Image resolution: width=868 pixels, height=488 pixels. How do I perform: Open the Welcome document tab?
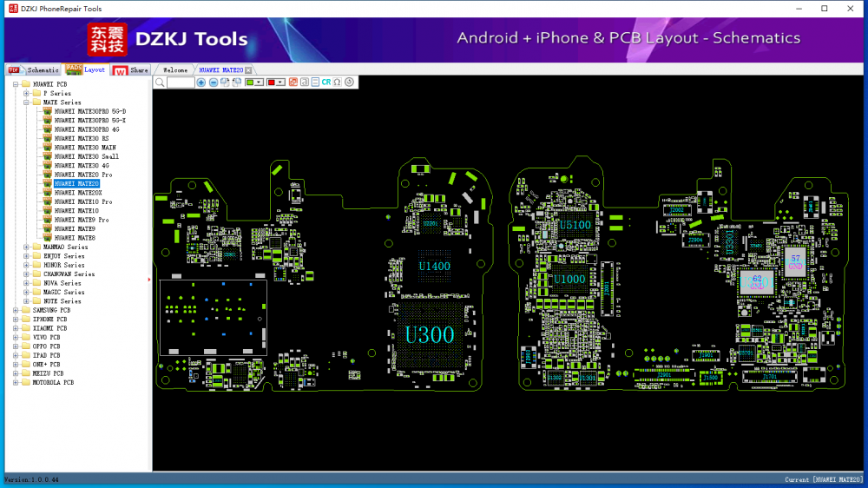175,70
